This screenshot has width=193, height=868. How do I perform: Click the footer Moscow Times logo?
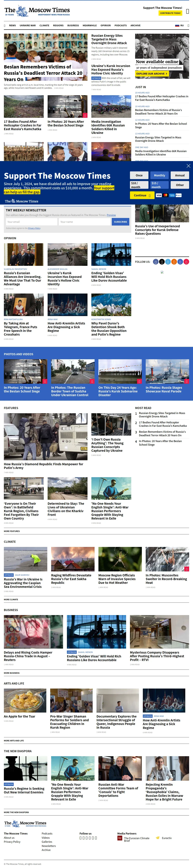click(25, 824)
